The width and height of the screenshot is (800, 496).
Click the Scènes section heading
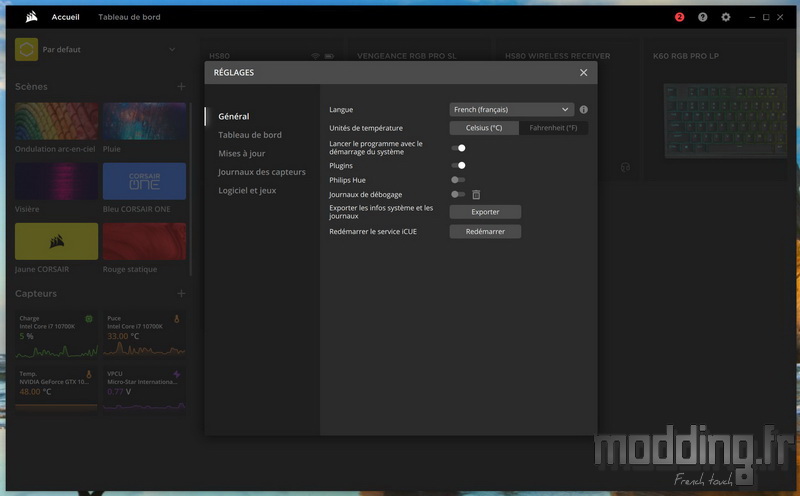click(x=31, y=86)
